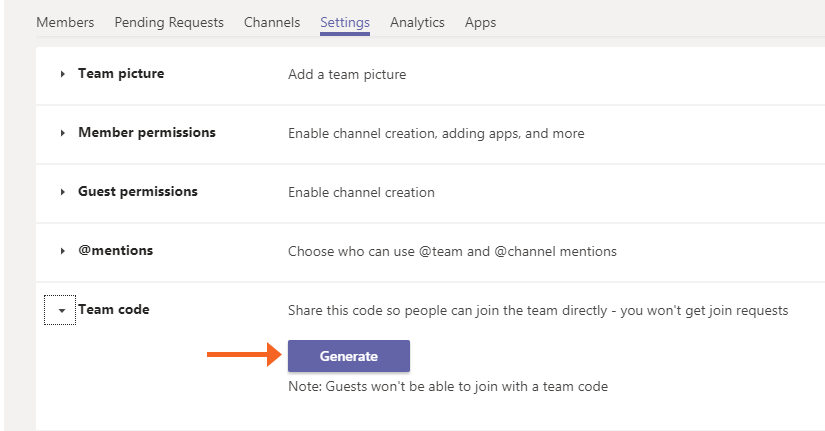The width and height of the screenshot is (825, 431).
Task: Open the Pending Requests tab
Action: (x=169, y=22)
